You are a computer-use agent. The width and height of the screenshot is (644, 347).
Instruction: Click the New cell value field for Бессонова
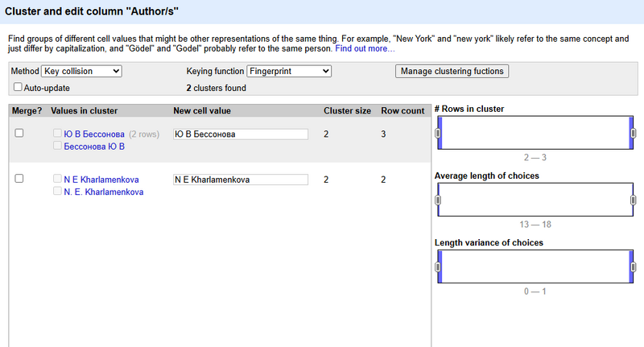tap(241, 134)
